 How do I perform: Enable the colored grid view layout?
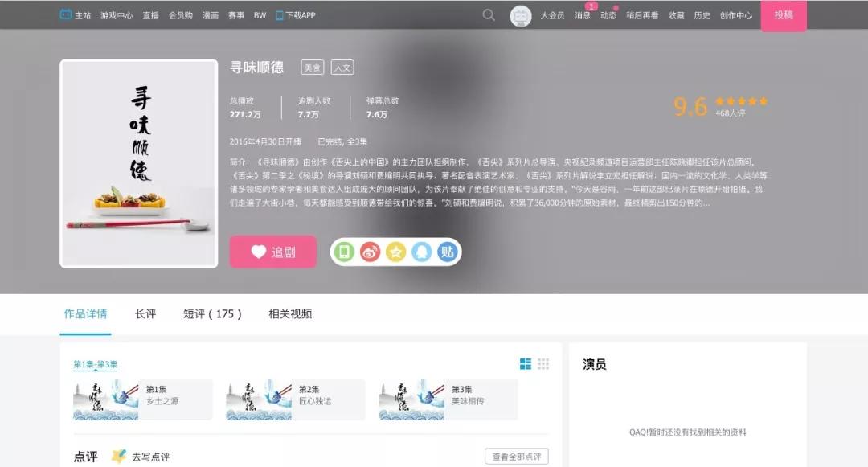[524, 364]
